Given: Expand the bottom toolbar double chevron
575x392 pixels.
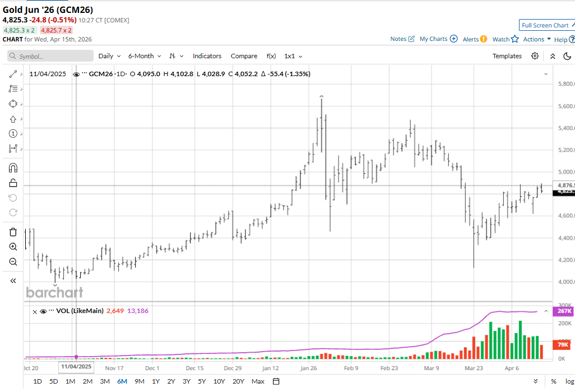Looking at the screenshot, I should pyautogui.click(x=536, y=381).
